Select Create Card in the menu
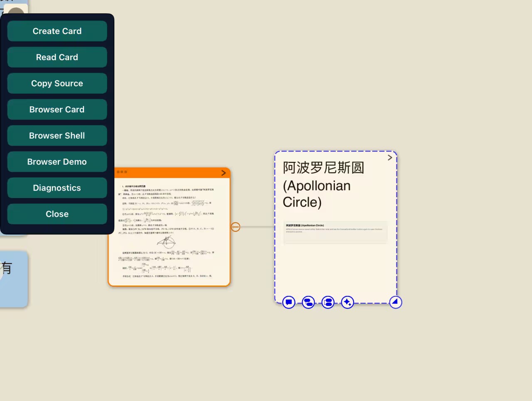The image size is (532, 401). coord(57,31)
